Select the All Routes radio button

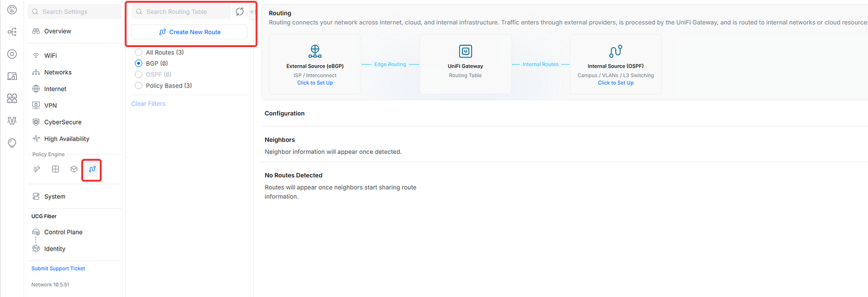[x=139, y=53]
